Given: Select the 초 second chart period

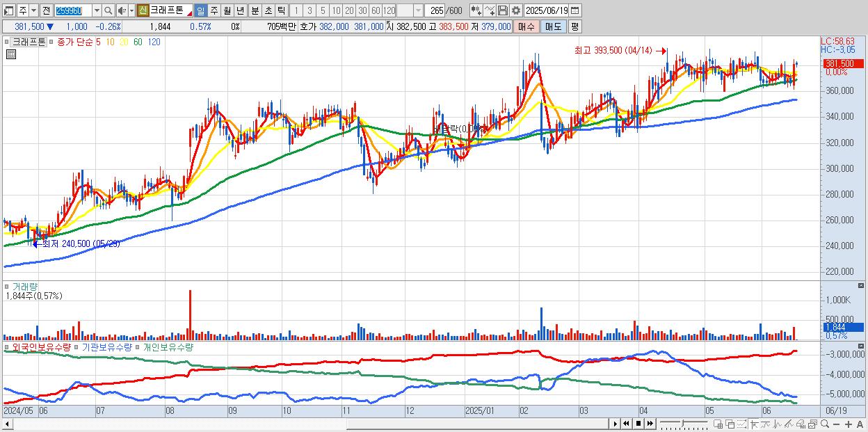Looking at the screenshot, I should pyautogui.click(x=268, y=10).
